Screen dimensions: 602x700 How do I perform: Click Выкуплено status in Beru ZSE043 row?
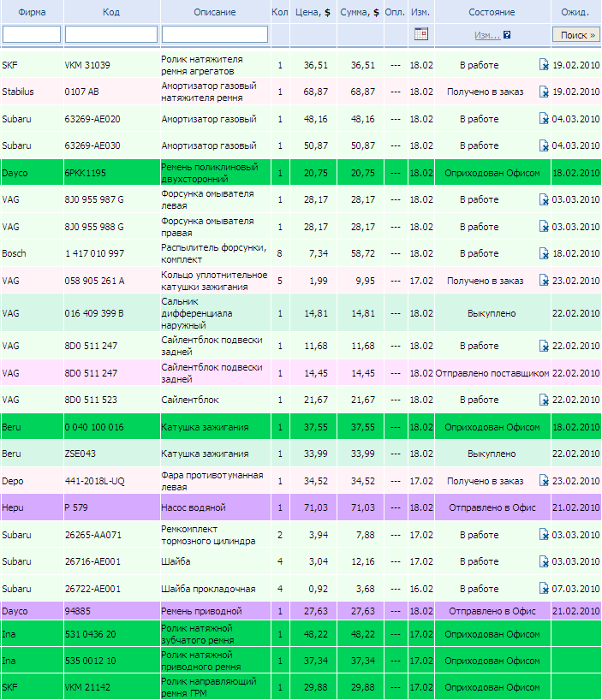pyautogui.click(x=492, y=454)
